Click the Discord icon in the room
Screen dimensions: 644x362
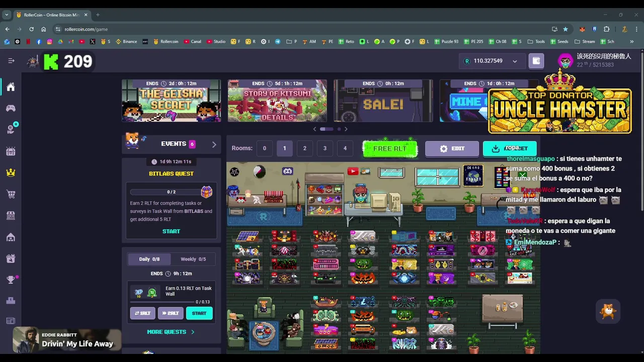coord(287,171)
